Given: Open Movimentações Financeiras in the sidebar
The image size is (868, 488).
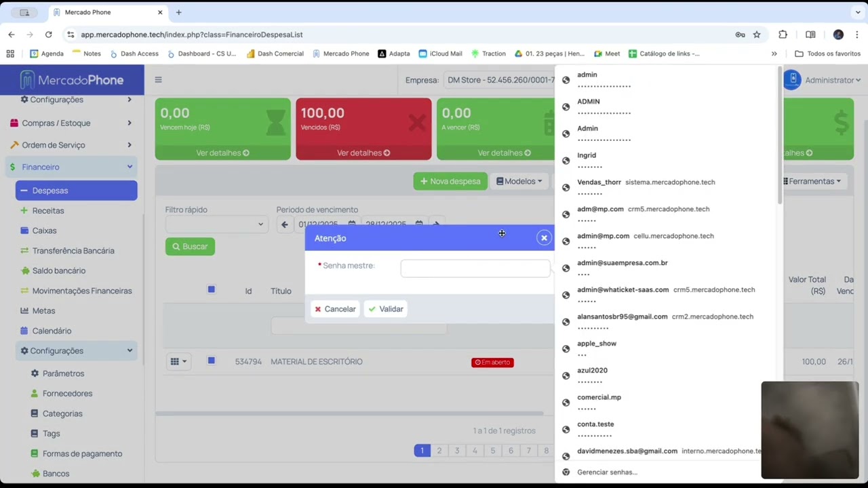Looking at the screenshot, I should (82, 291).
